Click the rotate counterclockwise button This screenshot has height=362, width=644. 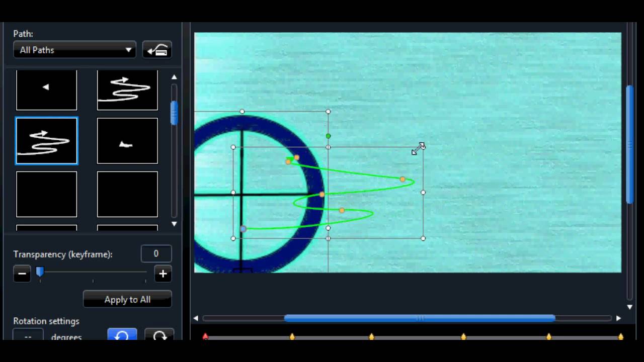[122, 335]
